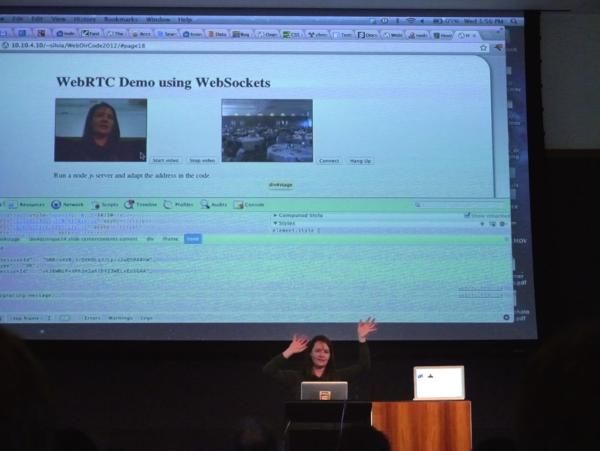
Task: Open the Help menu
Action: (185, 20)
